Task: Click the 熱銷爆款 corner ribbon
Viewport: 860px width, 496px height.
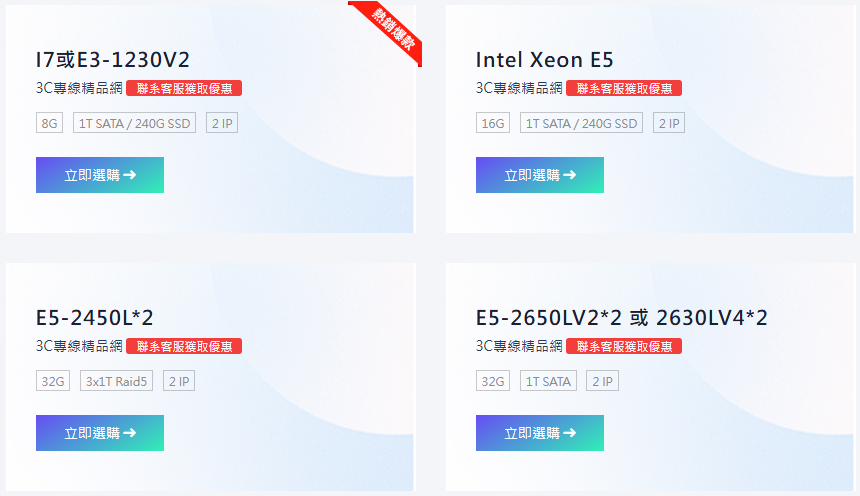Action: [x=392, y=30]
